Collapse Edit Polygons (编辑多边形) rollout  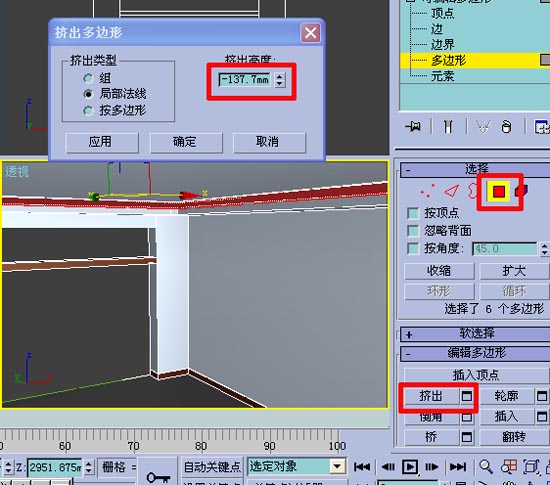[475, 353]
